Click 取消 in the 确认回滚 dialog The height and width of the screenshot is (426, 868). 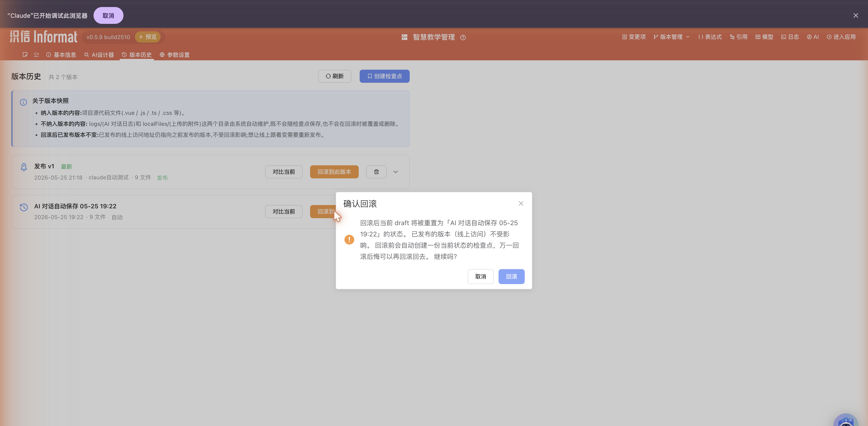(x=481, y=276)
